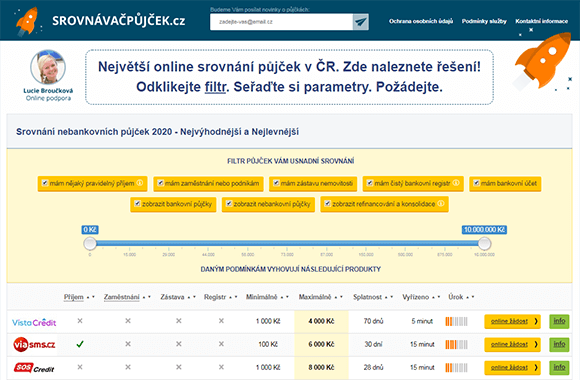Viewport: 580px width, 380px height.
Task: Click the 10.000.000 Kč slider value label
Action: 484,230
